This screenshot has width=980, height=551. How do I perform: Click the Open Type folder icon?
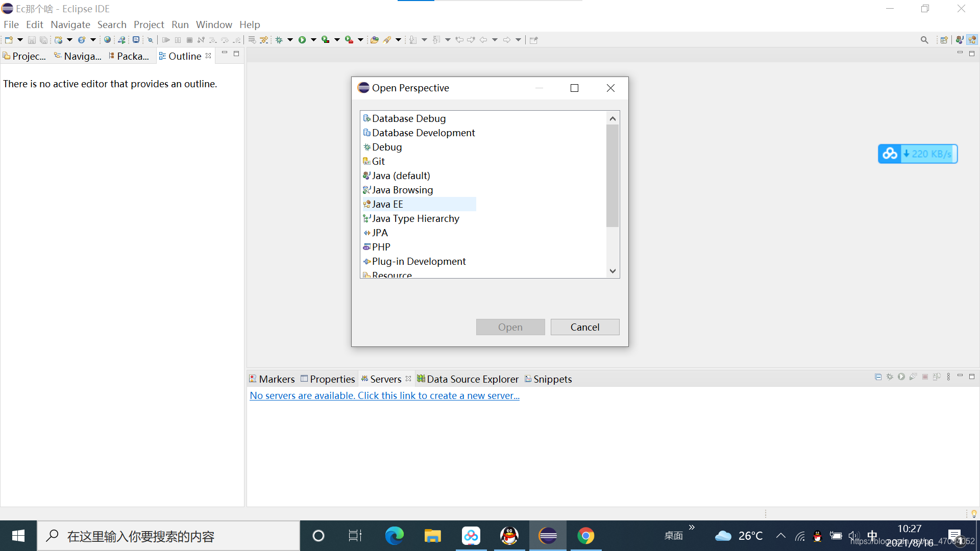click(x=375, y=40)
